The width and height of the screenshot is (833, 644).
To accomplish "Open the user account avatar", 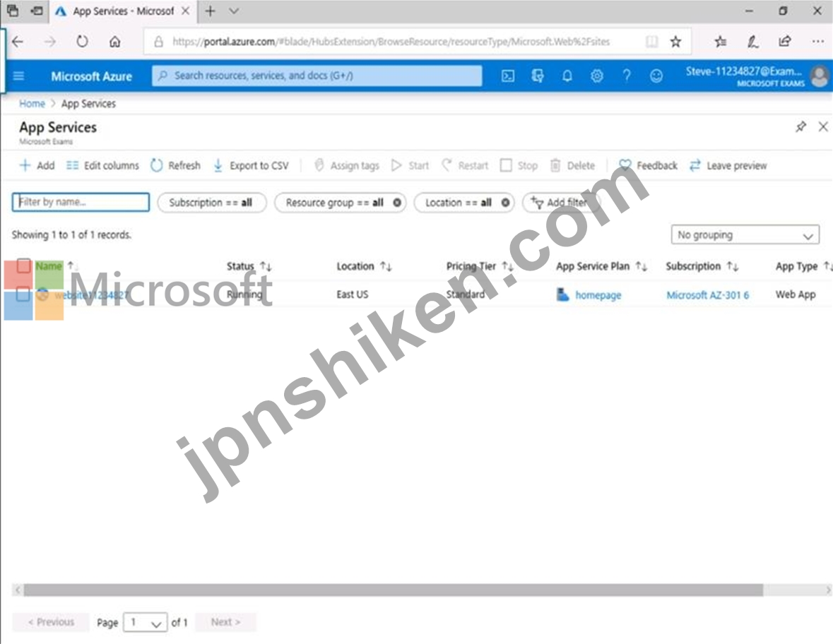I will (x=819, y=76).
